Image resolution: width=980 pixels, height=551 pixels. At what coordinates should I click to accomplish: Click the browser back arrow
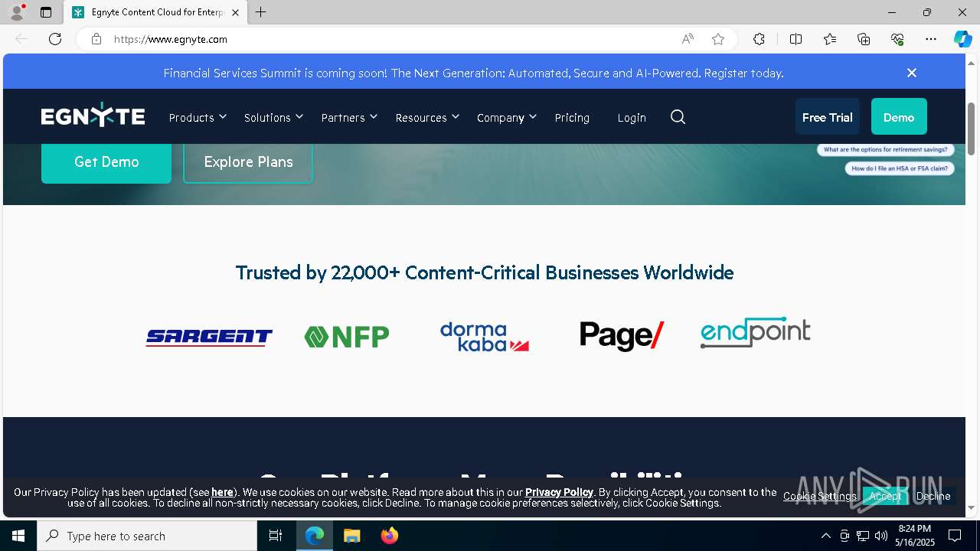click(21, 39)
